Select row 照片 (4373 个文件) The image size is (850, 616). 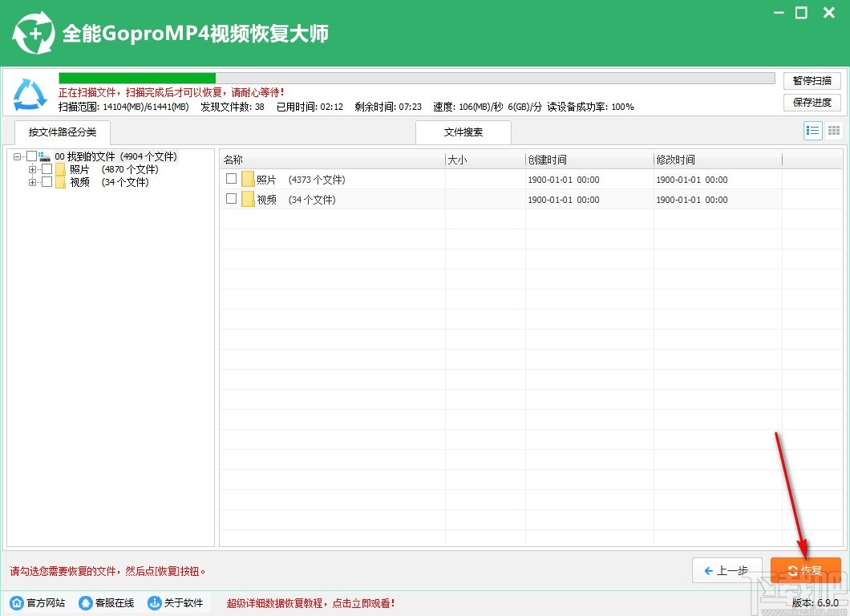[531, 179]
